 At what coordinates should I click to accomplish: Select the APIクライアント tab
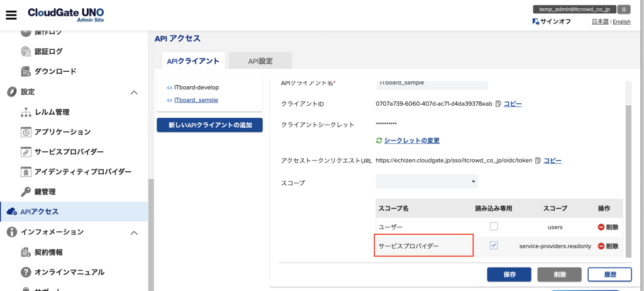tap(193, 61)
